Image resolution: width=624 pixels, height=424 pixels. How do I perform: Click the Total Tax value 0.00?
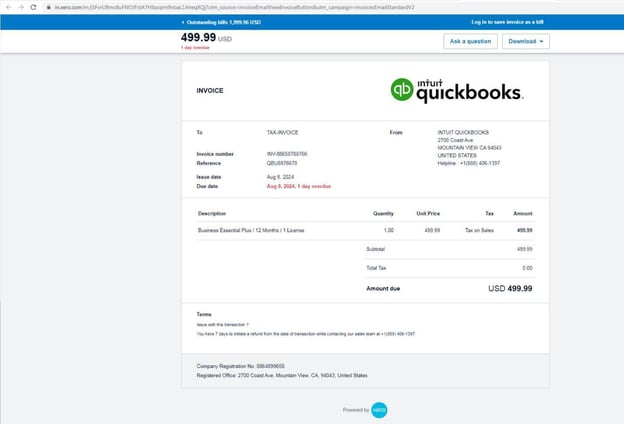click(x=527, y=268)
